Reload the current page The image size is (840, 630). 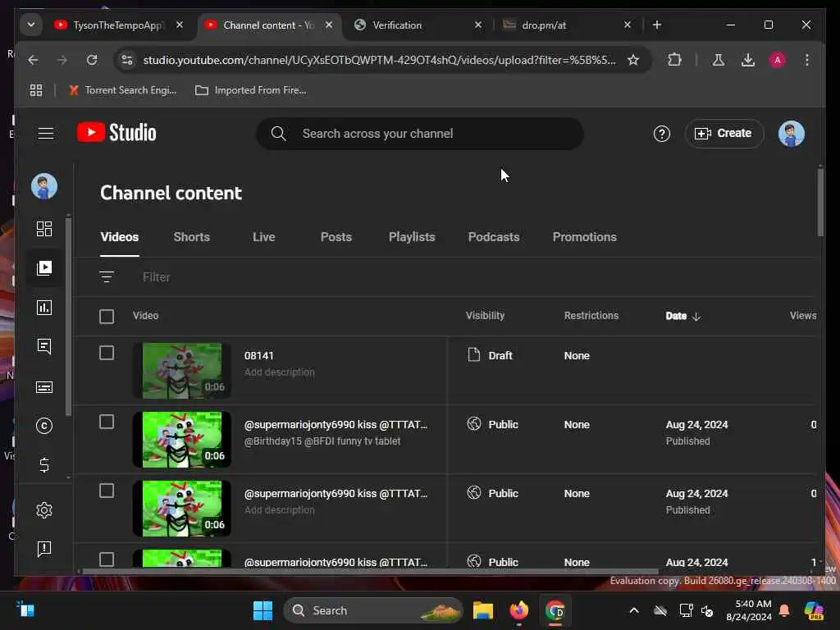coord(92,60)
